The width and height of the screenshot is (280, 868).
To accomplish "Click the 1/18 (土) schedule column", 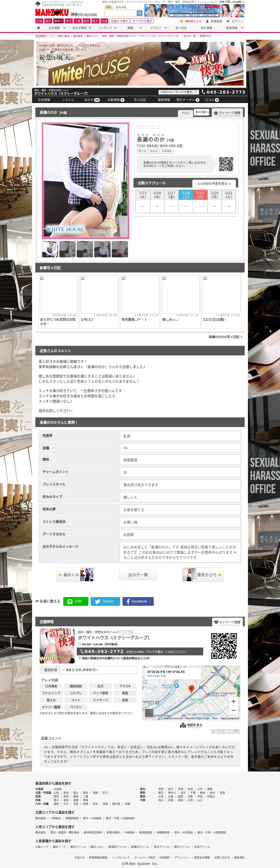I will pyautogui.click(x=186, y=201).
